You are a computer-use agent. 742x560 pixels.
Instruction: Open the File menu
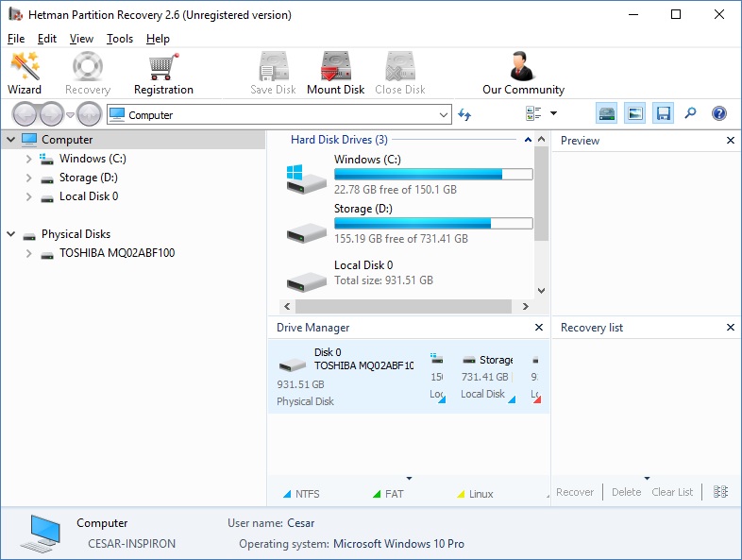(x=16, y=39)
